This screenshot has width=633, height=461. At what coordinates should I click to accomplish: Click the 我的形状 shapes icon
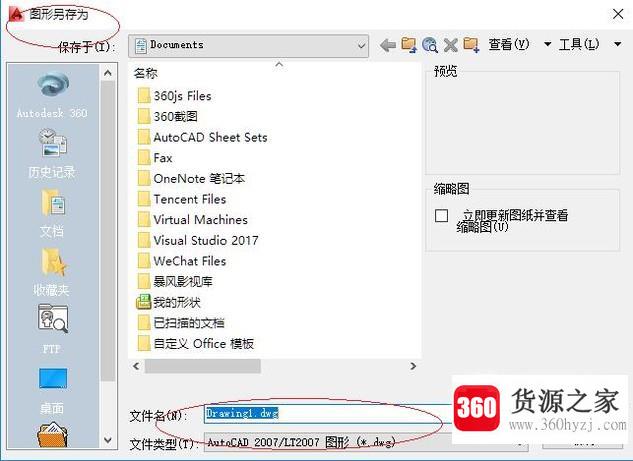tap(144, 302)
